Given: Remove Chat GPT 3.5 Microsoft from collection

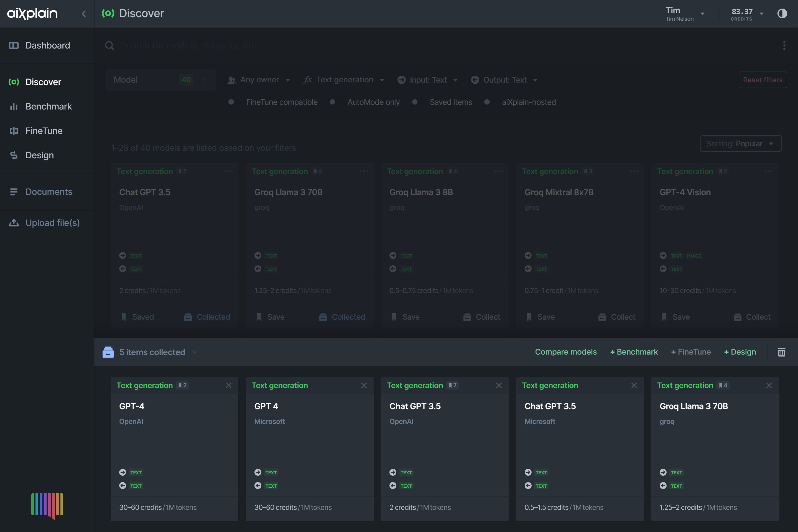Looking at the screenshot, I should tap(634, 385).
